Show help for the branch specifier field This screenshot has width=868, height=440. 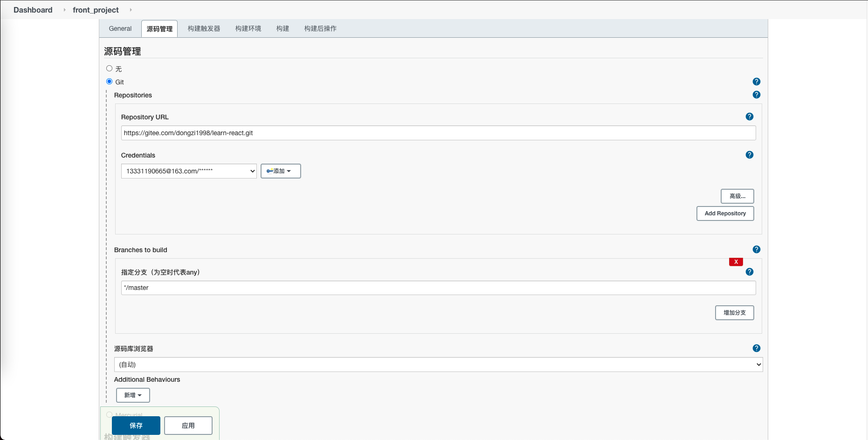click(749, 272)
